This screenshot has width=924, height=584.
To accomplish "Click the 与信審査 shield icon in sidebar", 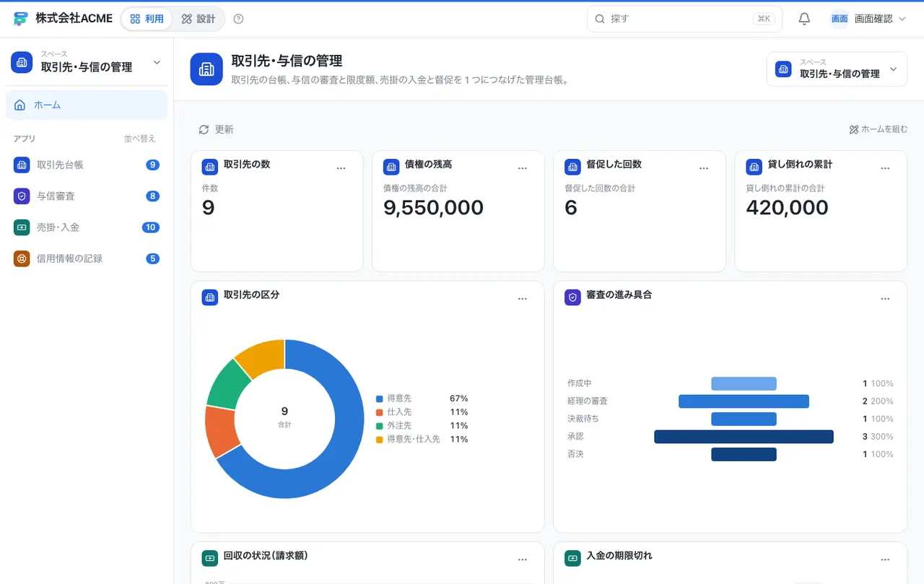I will pyautogui.click(x=22, y=196).
